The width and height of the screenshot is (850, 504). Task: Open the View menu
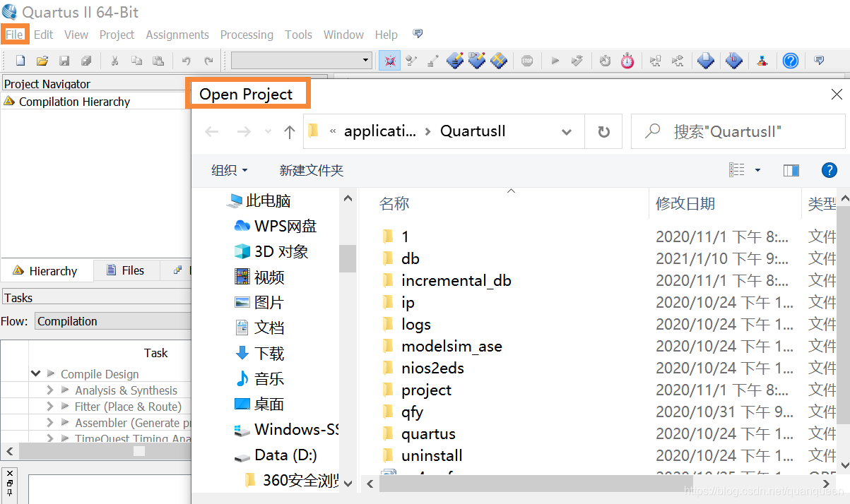click(x=76, y=35)
